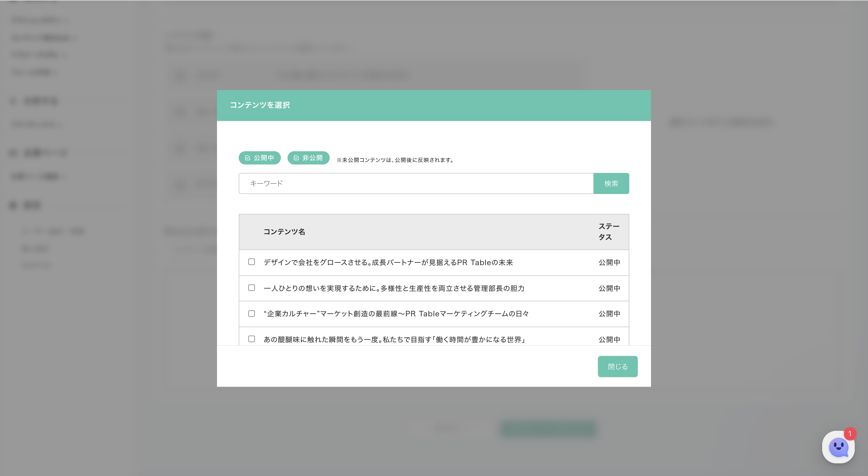Check the あの醍醐味に触れた瞬間 row checkbox

coord(251,339)
